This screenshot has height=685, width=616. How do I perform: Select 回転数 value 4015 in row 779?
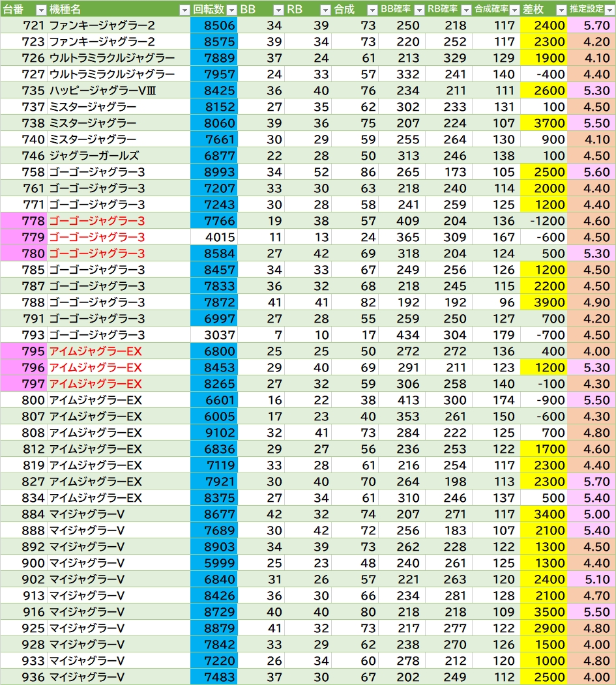pos(214,237)
